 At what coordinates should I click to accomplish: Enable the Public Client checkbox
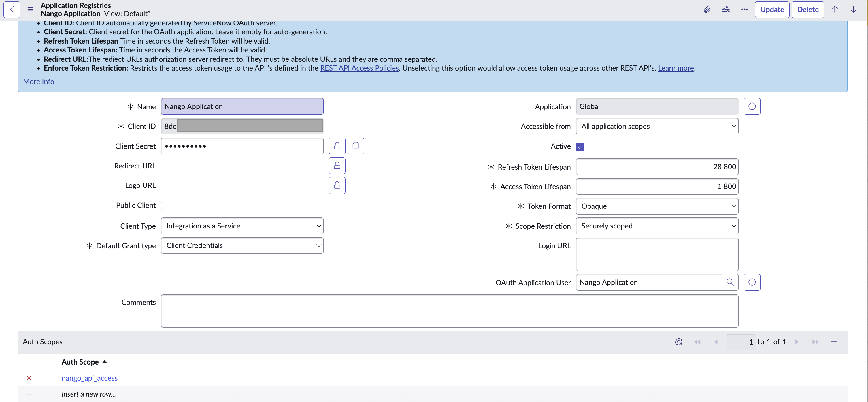tap(165, 206)
